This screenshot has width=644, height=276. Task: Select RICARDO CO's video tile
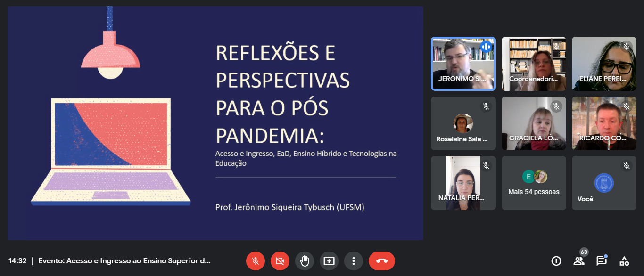coord(604,123)
